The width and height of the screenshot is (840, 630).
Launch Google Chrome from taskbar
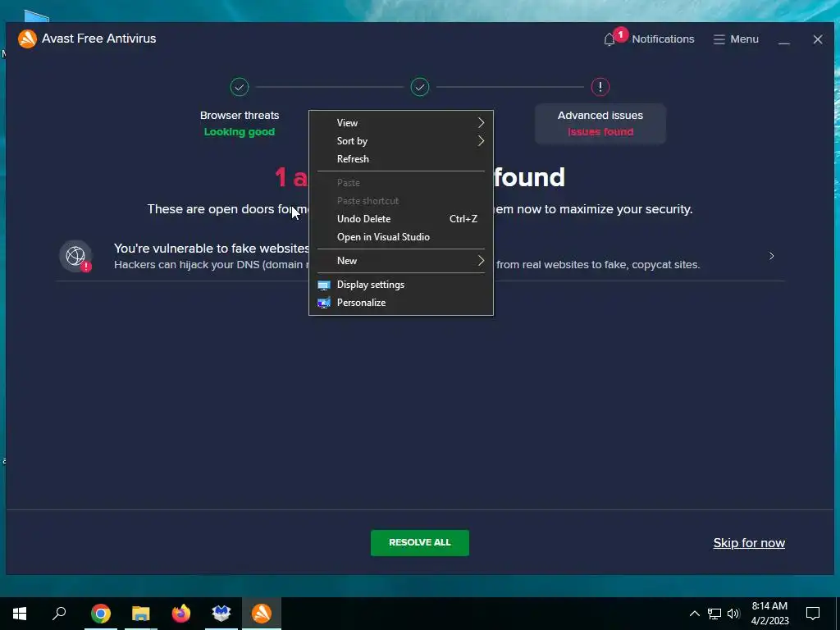click(101, 614)
